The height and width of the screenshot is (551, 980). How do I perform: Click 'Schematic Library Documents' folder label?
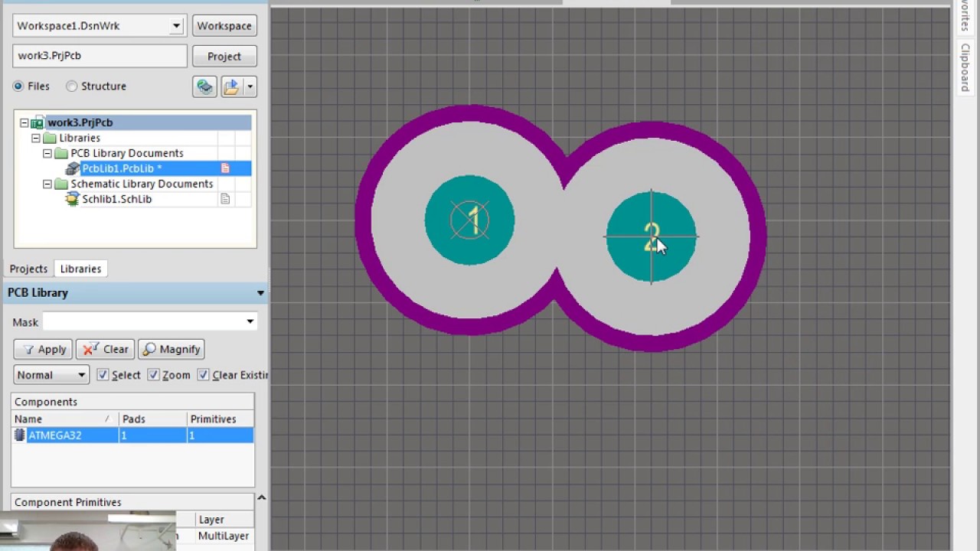click(x=142, y=184)
